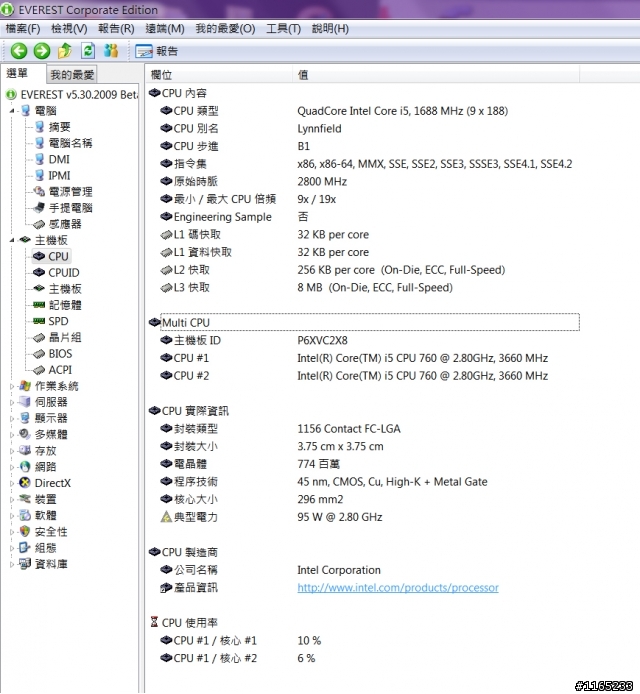Collapse the 主機板 parent tree node

click(12, 240)
